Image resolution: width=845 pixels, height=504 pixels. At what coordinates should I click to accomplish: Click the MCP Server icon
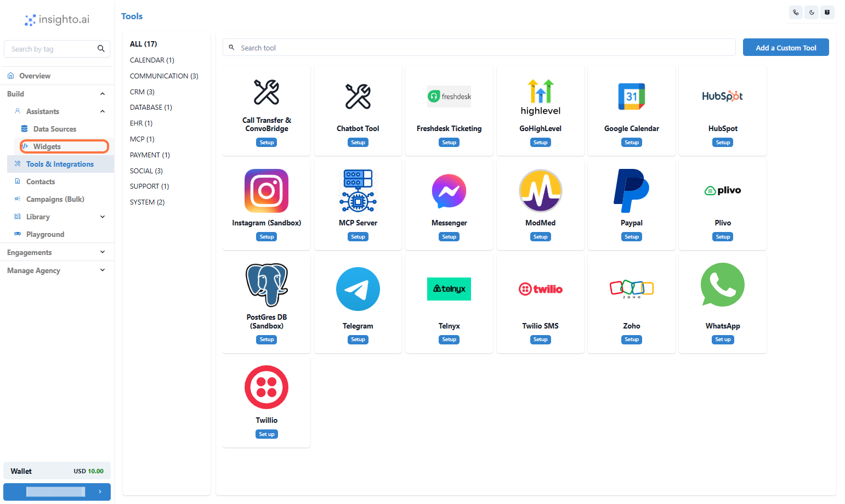358,191
